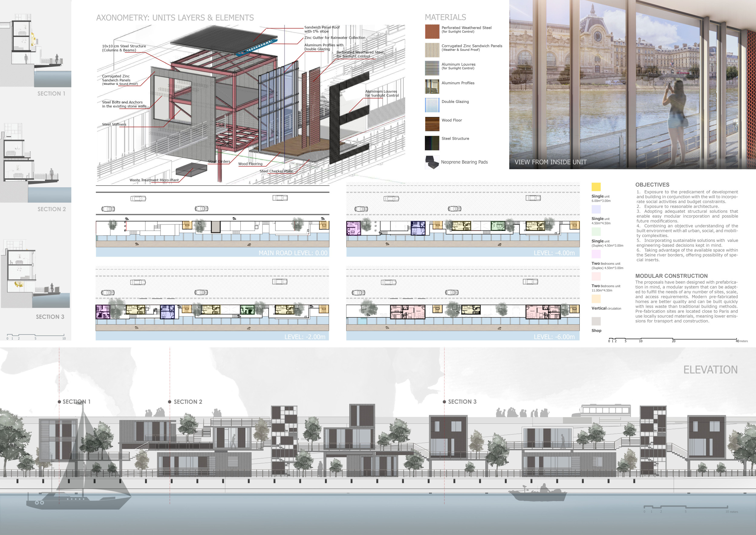
Task: Select the Aluminum Louvres material swatch
Action: coord(432,68)
